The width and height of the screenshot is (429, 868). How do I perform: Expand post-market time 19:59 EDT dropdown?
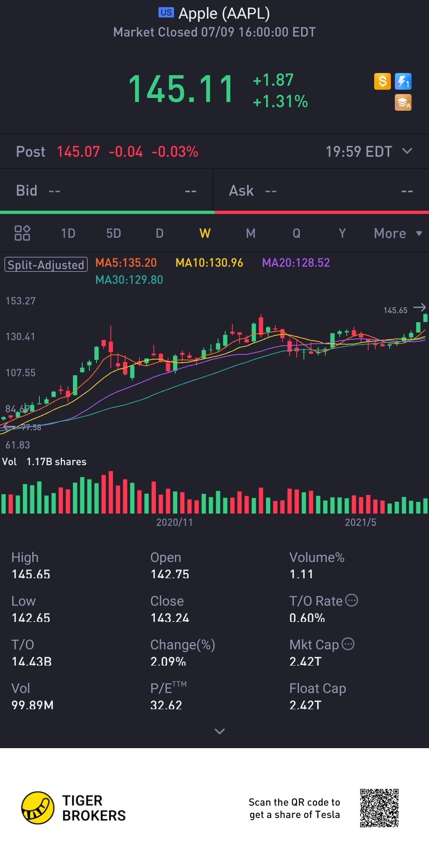(369, 152)
